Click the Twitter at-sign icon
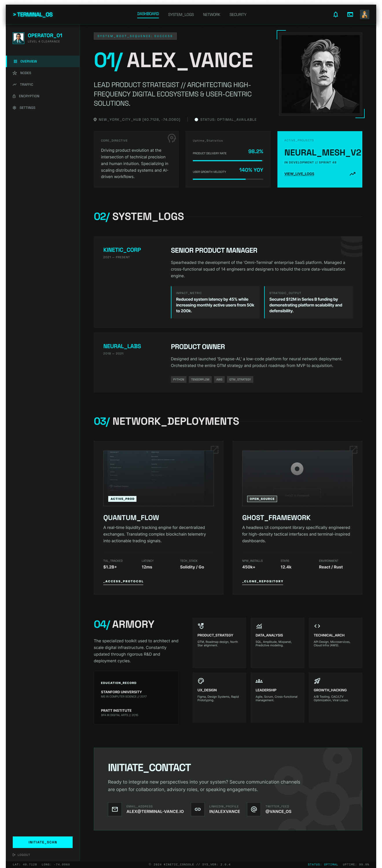The width and height of the screenshot is (382, 868). 254,809
